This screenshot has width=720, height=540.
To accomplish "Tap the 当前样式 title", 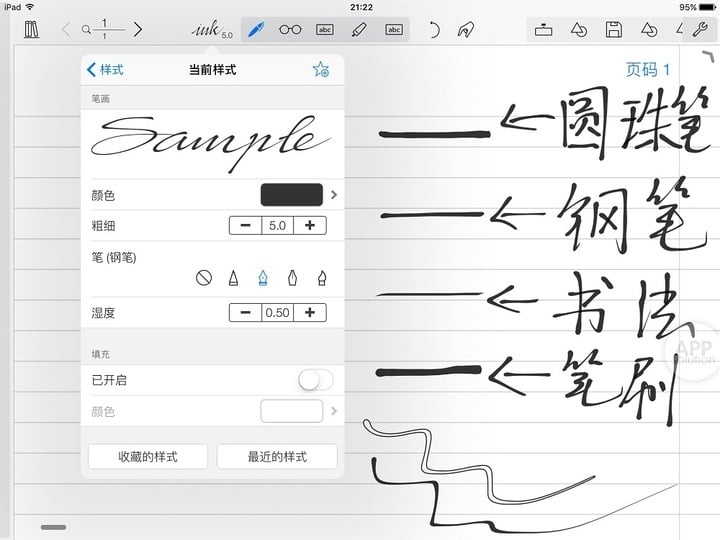I will pos(213,70).
